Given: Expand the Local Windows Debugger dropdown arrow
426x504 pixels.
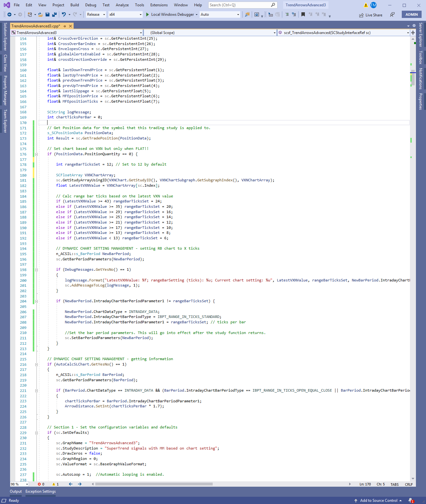Looking at the screenshot, I should (197, 14).
